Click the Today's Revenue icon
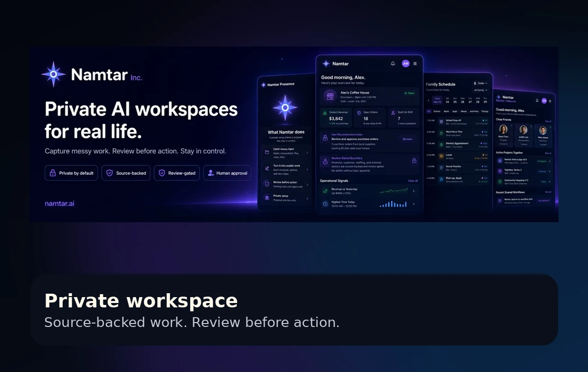 click(x=325, y=113)
